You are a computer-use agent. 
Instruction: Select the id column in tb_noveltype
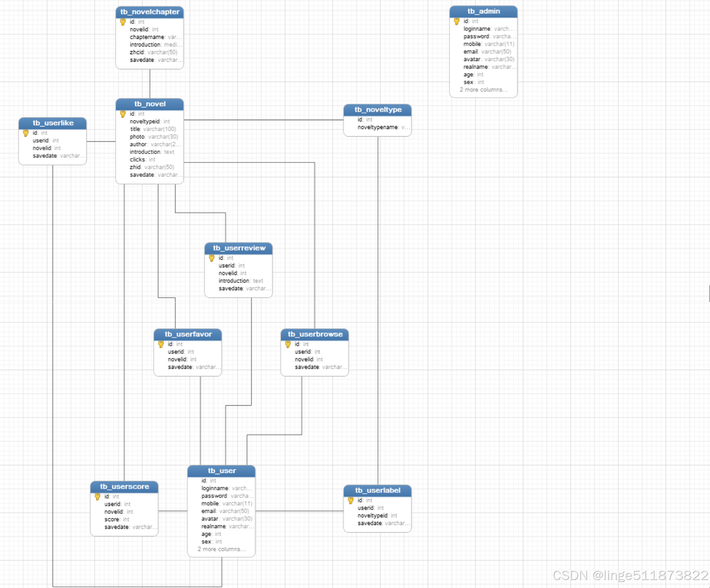[365, 120]
